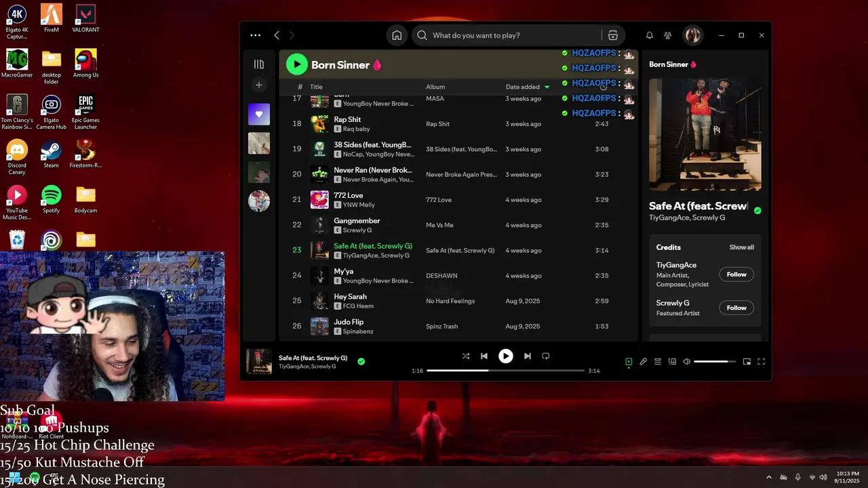Click the Browse icon in search bar
The height and width of the screenshot is (488, 868).
tap(613, 35)
